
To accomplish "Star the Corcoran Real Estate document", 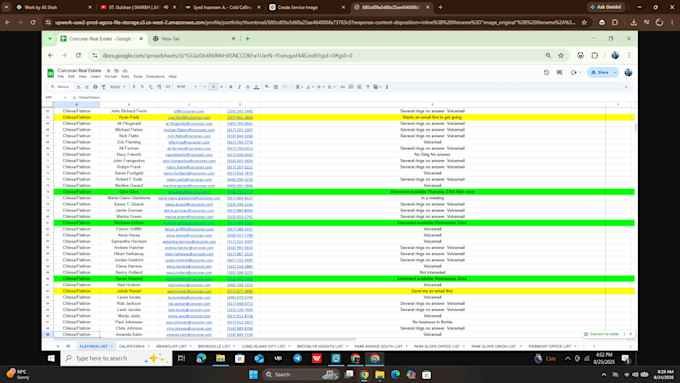I will coord(108,70).
